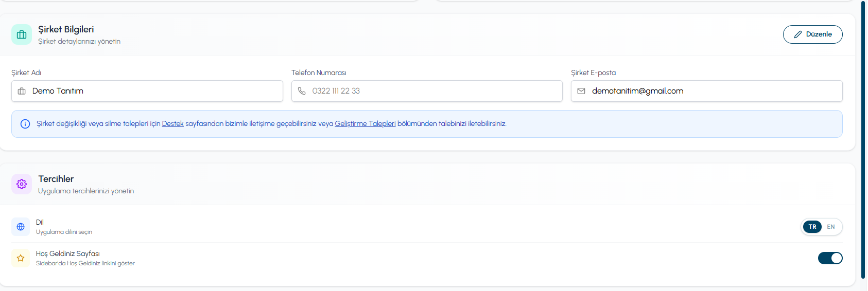Click the phone icon in Telefon Numarası field
This screenshot has width=868, height=291.
[302, 91]
